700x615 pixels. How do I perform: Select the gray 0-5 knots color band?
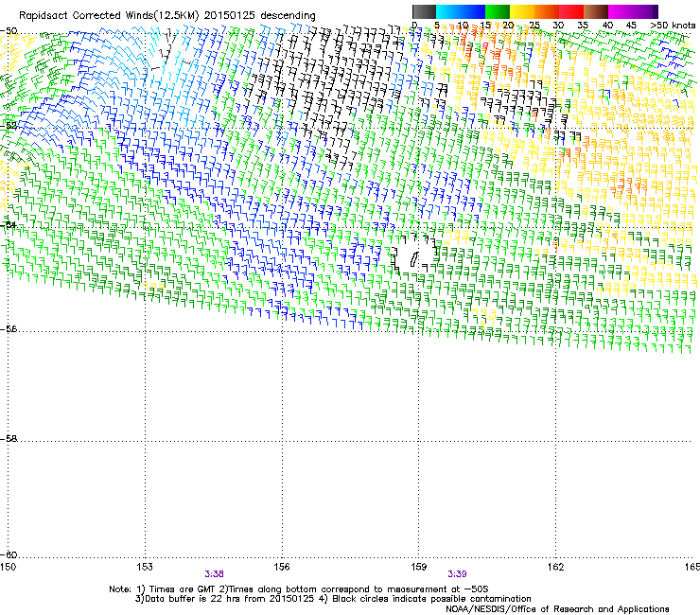point(424,11)
